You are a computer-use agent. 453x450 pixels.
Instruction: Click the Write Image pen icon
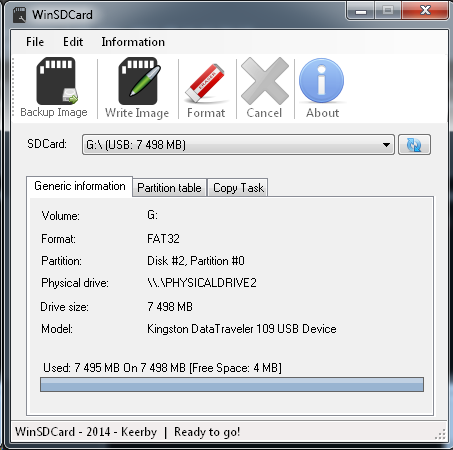139,81
